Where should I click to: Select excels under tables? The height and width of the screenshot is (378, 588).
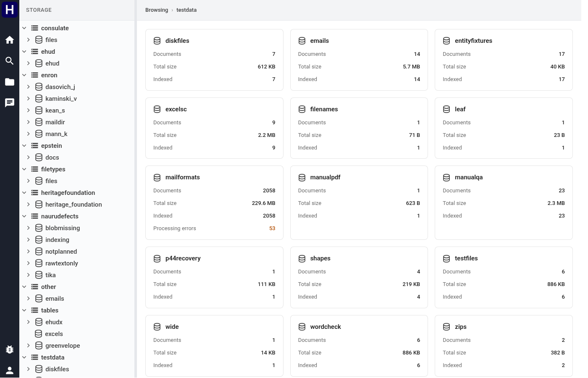[54, 334]
